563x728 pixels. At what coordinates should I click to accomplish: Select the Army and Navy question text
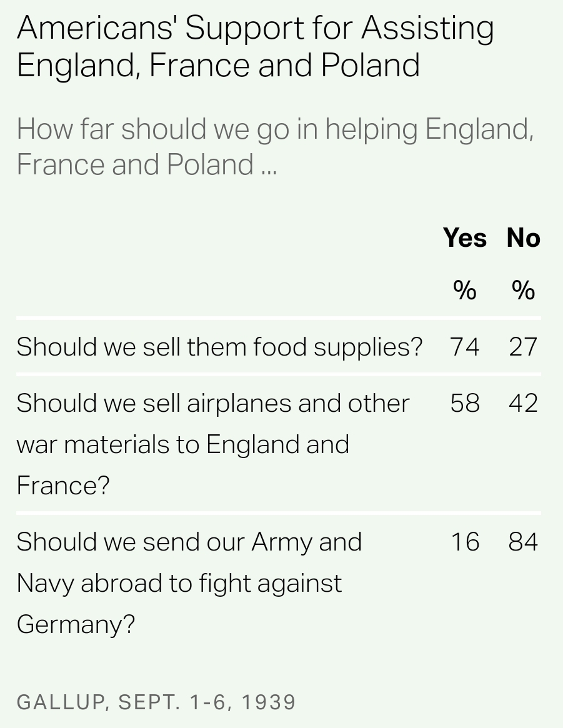(189, 582)
